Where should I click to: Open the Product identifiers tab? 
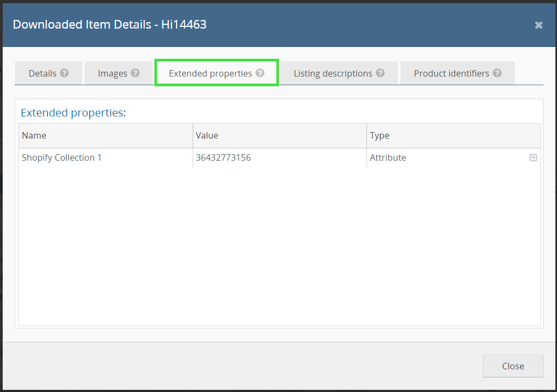[x=451, y=73]
